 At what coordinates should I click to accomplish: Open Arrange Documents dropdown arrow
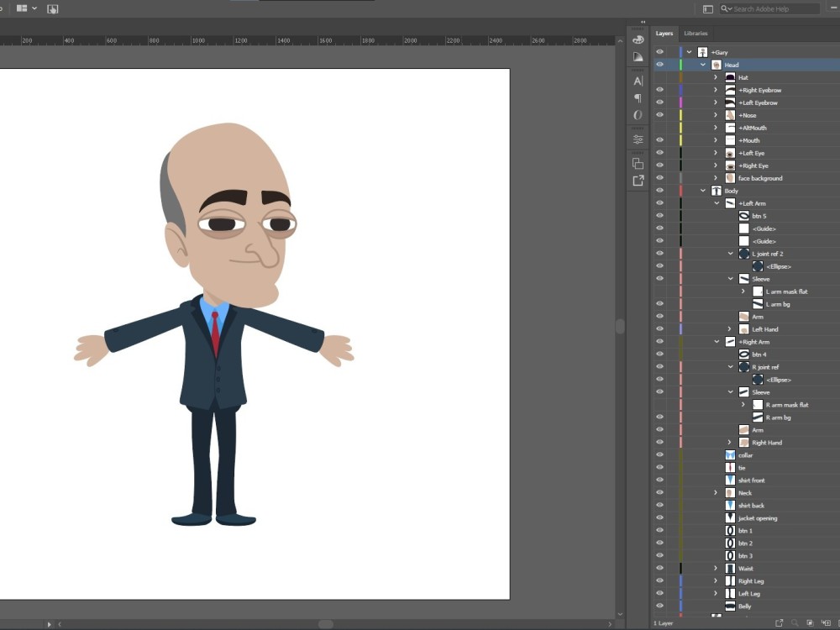point(34,8)
